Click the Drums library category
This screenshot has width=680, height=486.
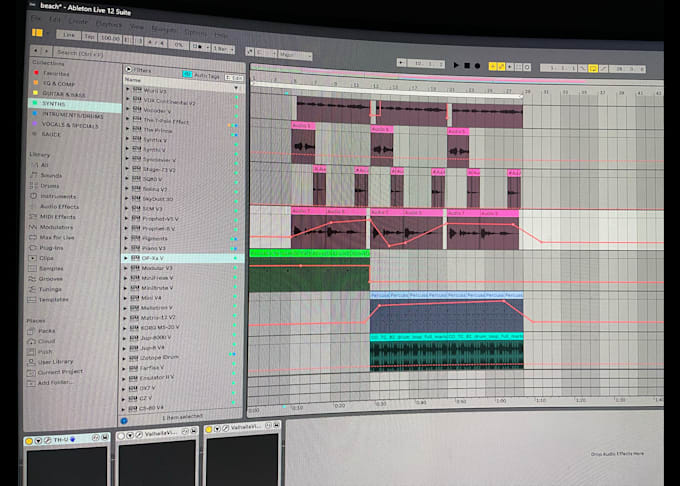point(49,186)
